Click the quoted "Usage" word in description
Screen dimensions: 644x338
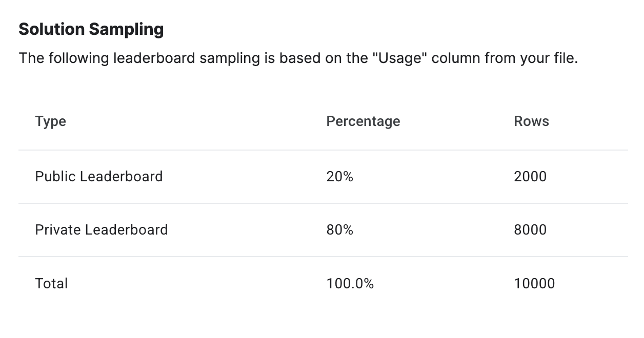pyautogui.click(x=400, y=58)
